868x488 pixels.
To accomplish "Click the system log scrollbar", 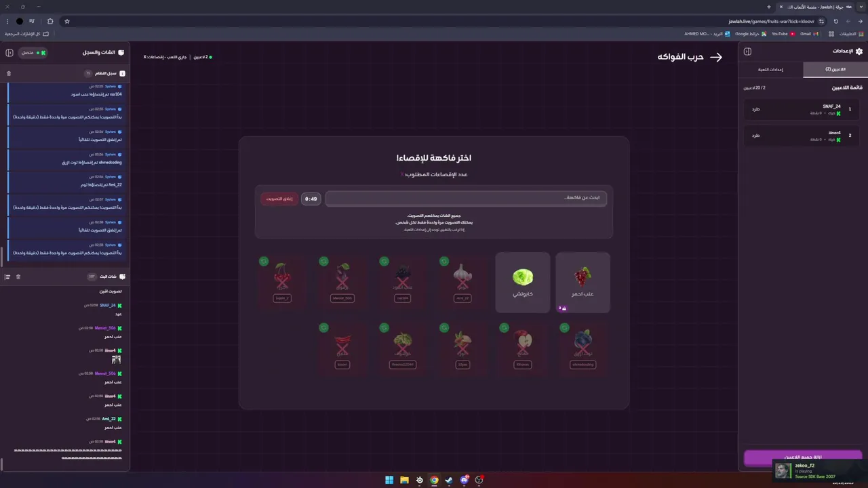I will point(2,256).
